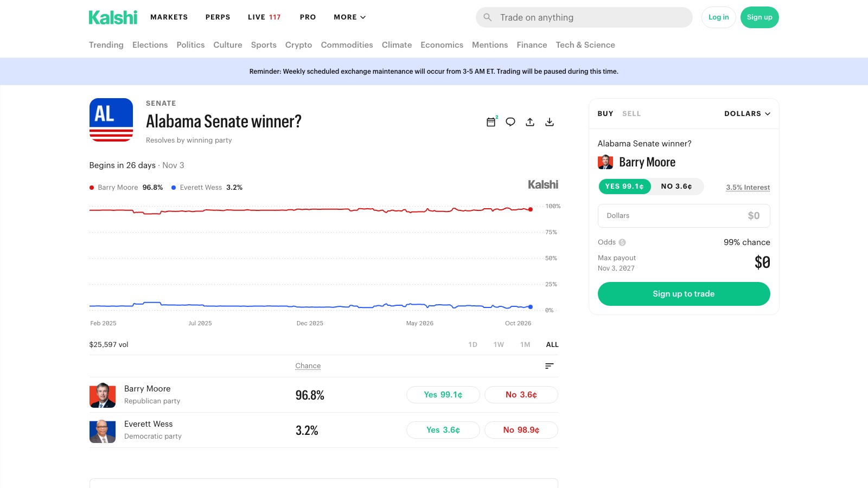Go to the Tech & Science category
868x488 pixels.
[x=585, y=45]
